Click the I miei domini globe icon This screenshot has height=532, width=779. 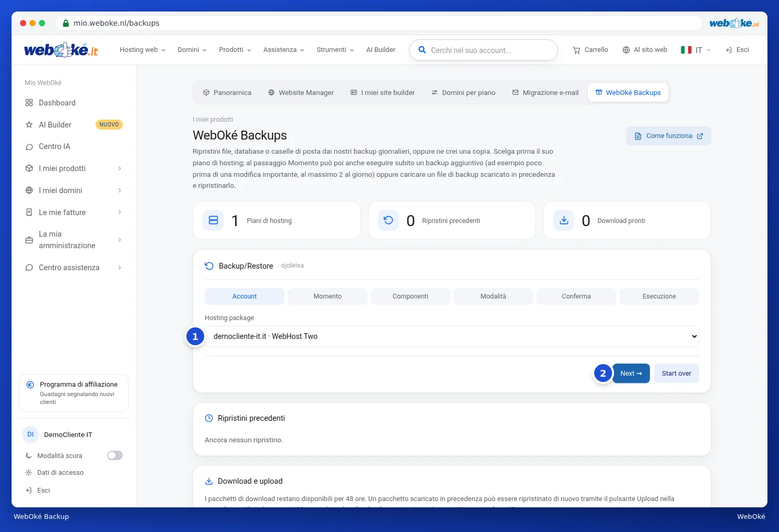[29, 190]
